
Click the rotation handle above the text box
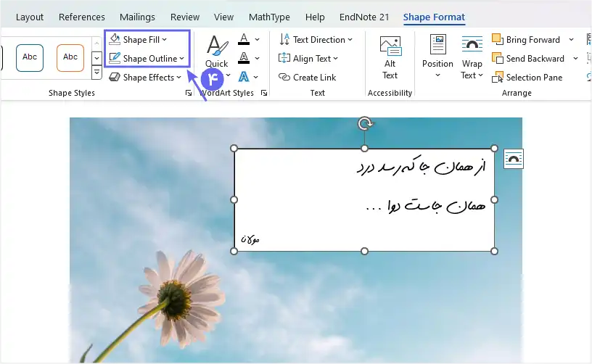click(x=365, y=123)
